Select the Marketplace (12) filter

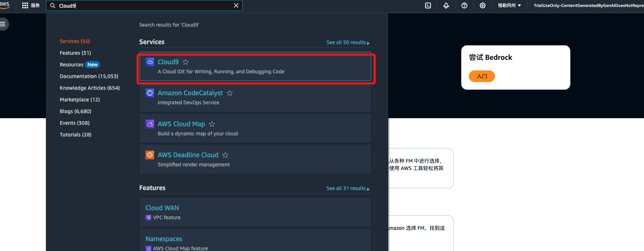click(x=80, y=100)
